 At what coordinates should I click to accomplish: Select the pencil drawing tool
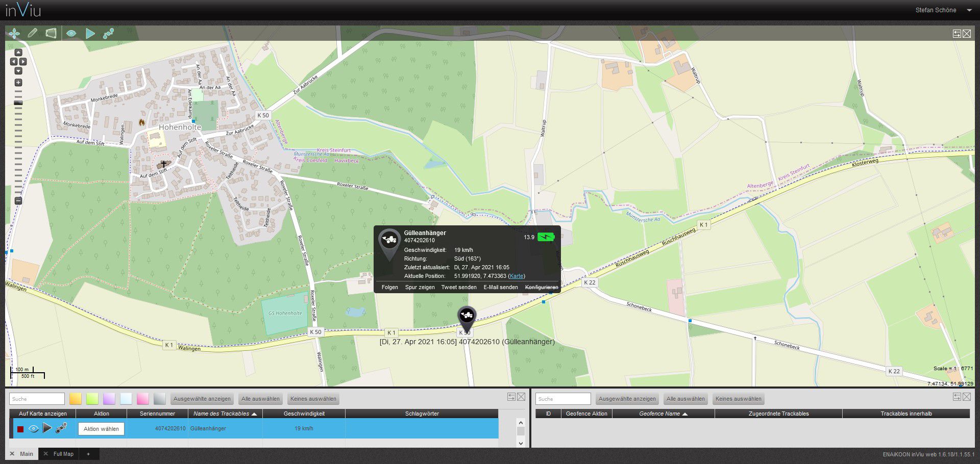pyautogui.click(x=33, y=33)
